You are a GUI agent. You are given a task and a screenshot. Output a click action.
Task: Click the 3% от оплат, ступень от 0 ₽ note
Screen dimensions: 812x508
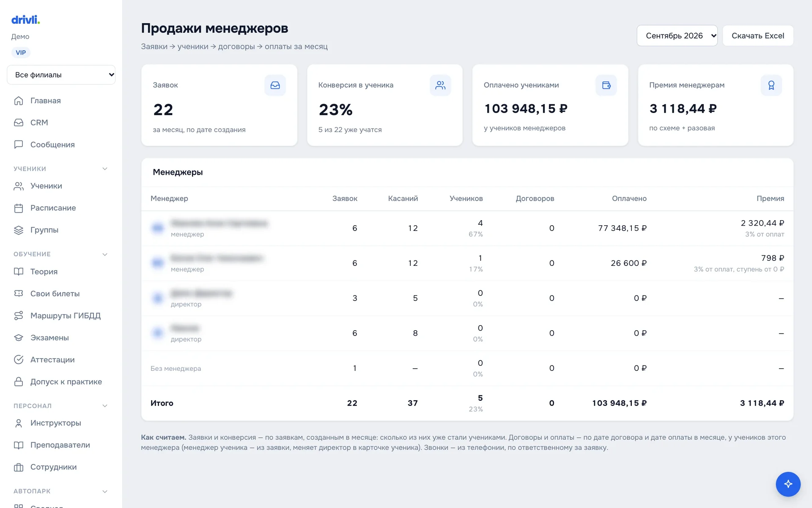(x=739, y=269)
